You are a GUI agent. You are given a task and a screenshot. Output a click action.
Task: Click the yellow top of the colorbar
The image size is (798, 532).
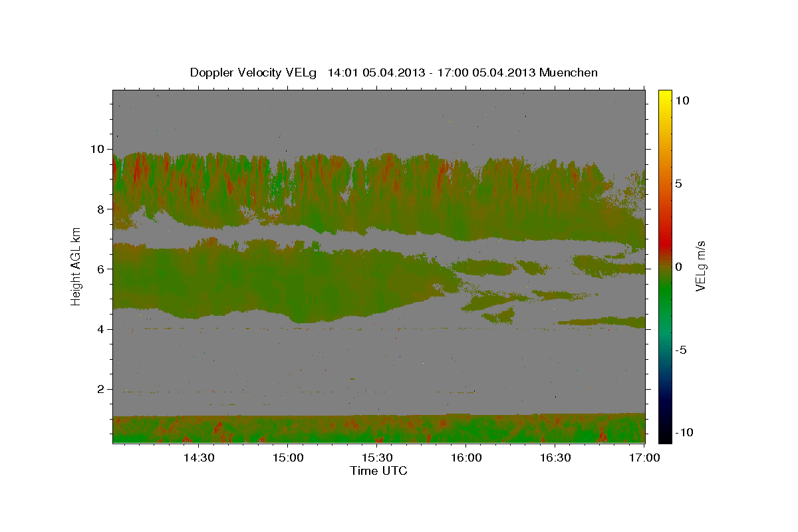pyautogui.click(x=665, y=96)
